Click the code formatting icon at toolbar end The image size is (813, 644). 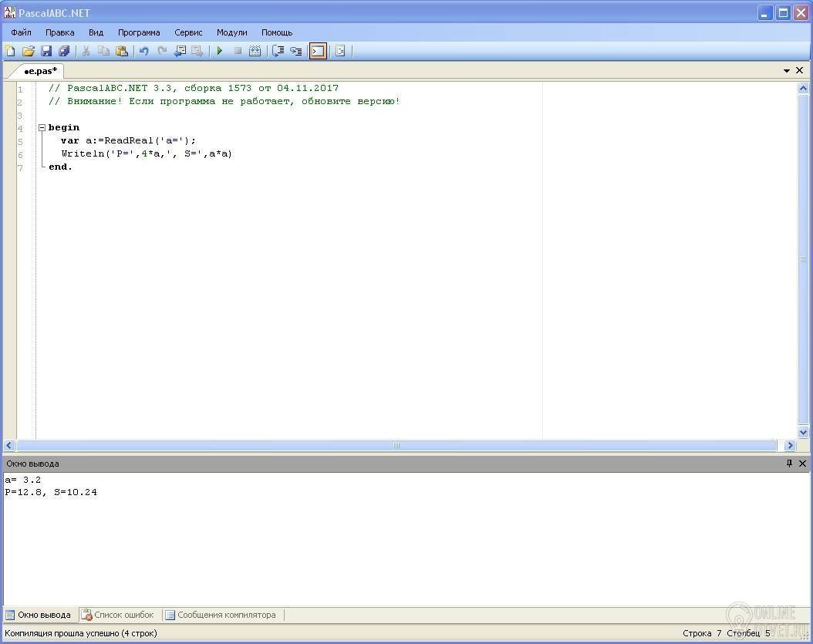click(340, 51)
